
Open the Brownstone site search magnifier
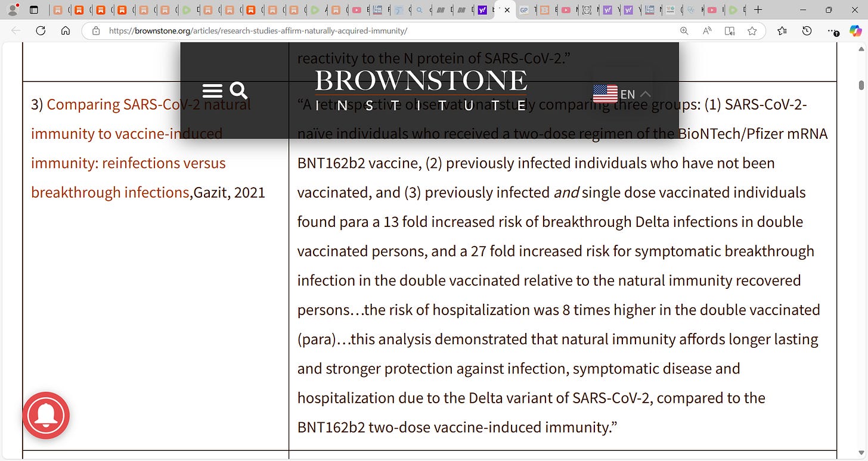pyautogui.click(x=238, y=91)
